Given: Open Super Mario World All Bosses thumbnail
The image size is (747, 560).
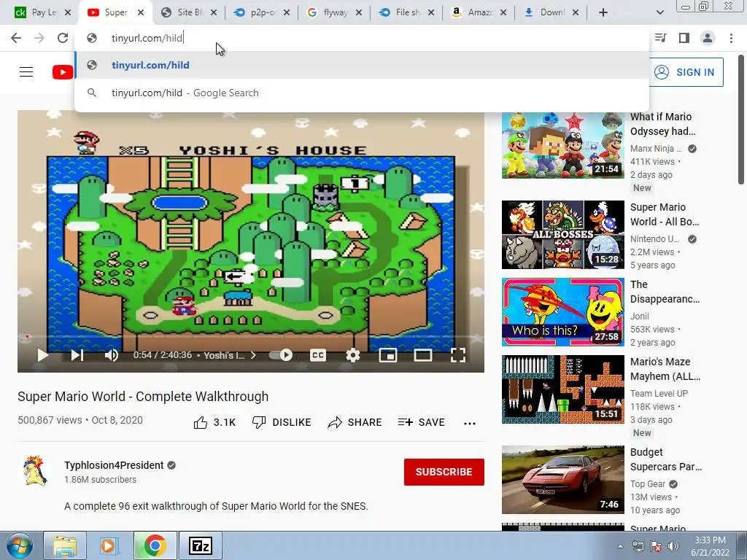Looking at the screenshot, I should (562, 235).
